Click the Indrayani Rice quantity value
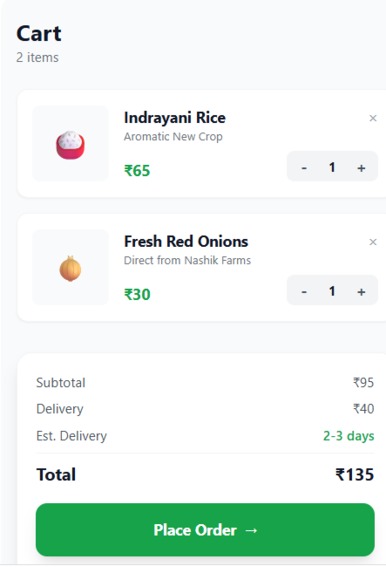Screen dimensions: 386x573 pos(332,167)
